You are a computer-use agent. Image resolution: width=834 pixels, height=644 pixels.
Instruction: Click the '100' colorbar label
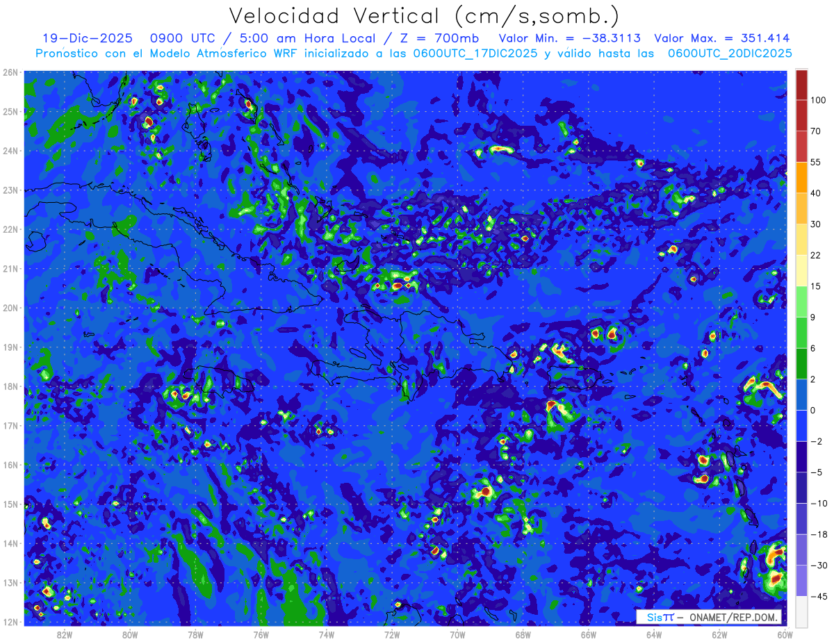(818, 100)
